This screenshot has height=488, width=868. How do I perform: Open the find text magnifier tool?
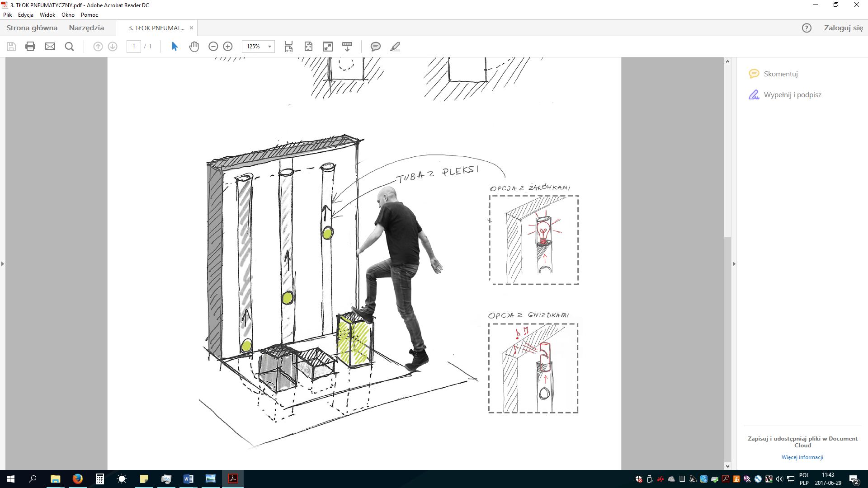coord(69,47)
